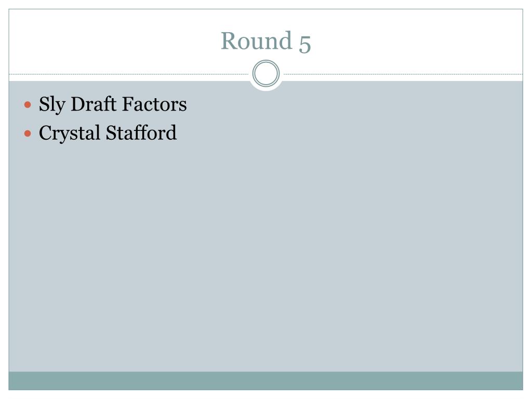Click the dark teal footer bar
Screen dimensions: 532x399
pos(265,381)
